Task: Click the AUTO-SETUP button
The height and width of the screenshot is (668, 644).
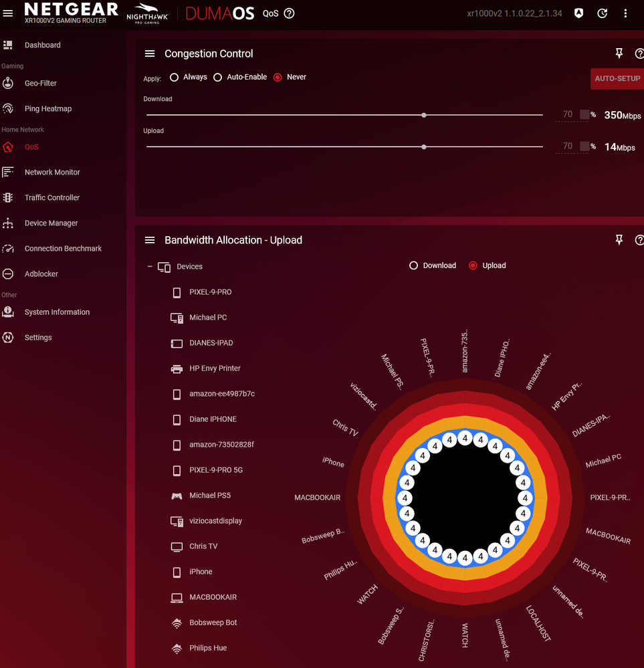Action: [x=617, y=78]
